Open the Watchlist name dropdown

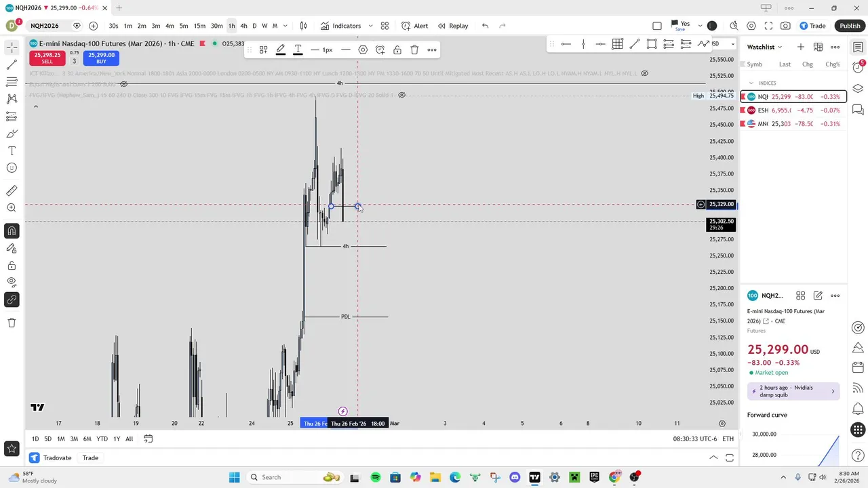(x=764, y=47)
